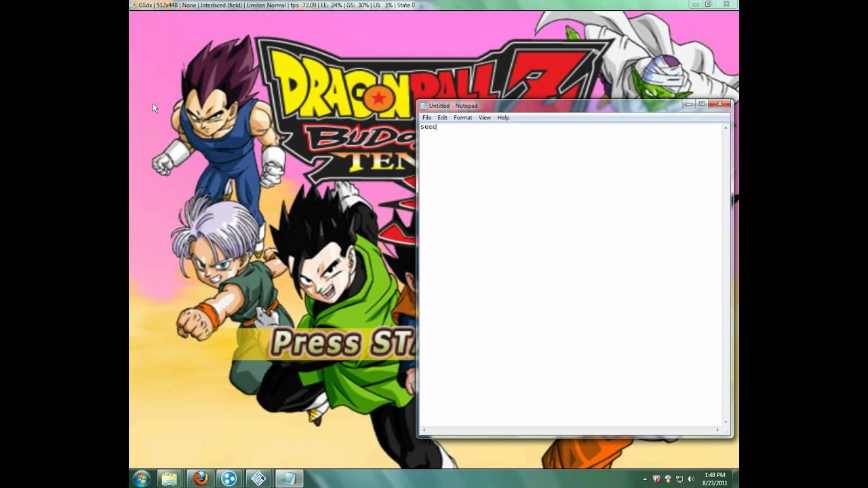Open the volume speaker tray icon
Image resolution: width=868 pixels, height=488 pixels.
[691, 479]
